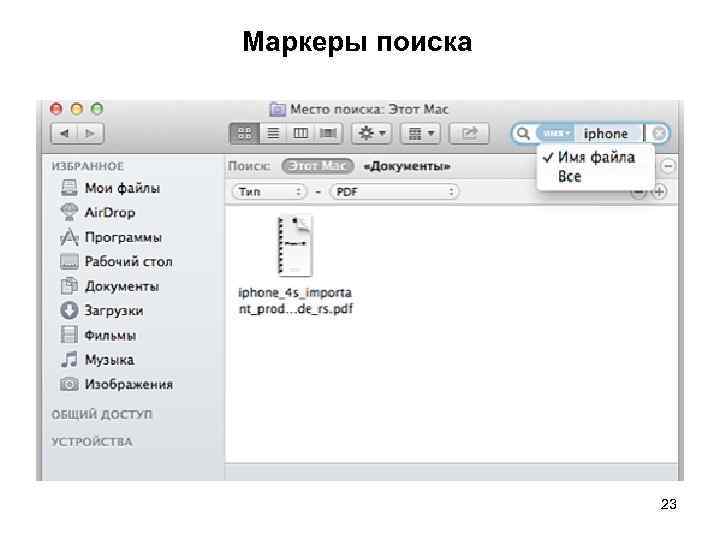Switch to list view

coord(273,134)
